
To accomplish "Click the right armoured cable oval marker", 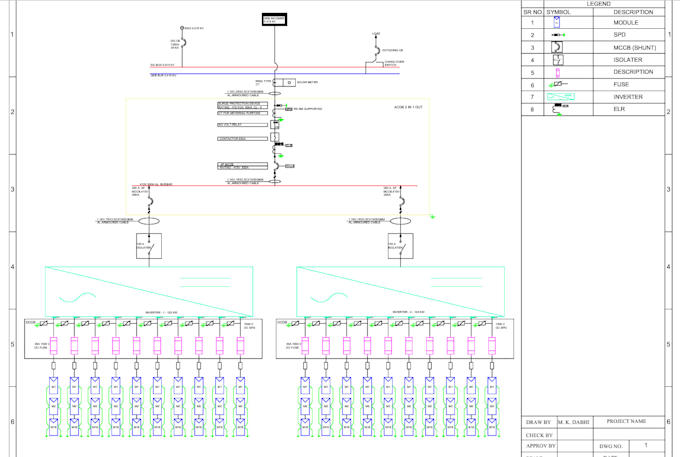I will [x=400, y=221].
